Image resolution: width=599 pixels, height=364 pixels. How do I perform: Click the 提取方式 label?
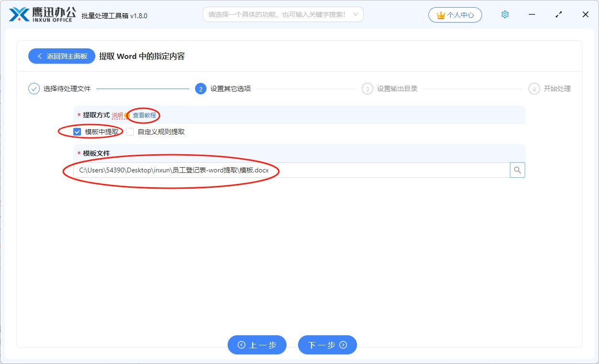[x=96, y=115]
